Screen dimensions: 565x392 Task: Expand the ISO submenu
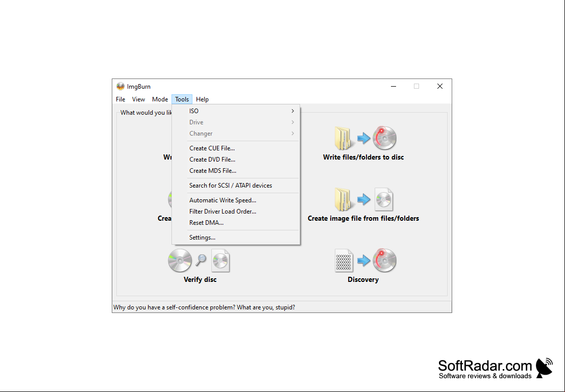coord(236,111)
